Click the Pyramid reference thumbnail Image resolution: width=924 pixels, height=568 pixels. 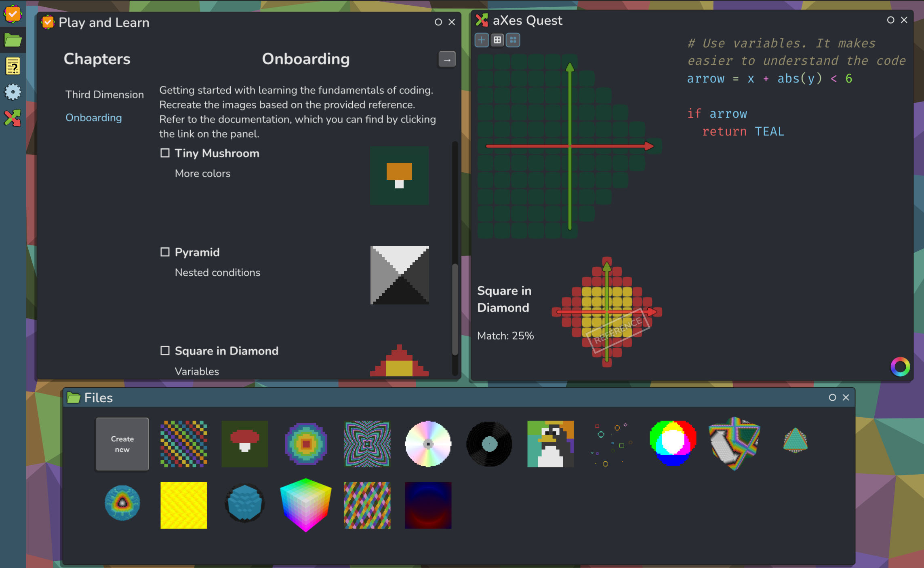point(400,275)
